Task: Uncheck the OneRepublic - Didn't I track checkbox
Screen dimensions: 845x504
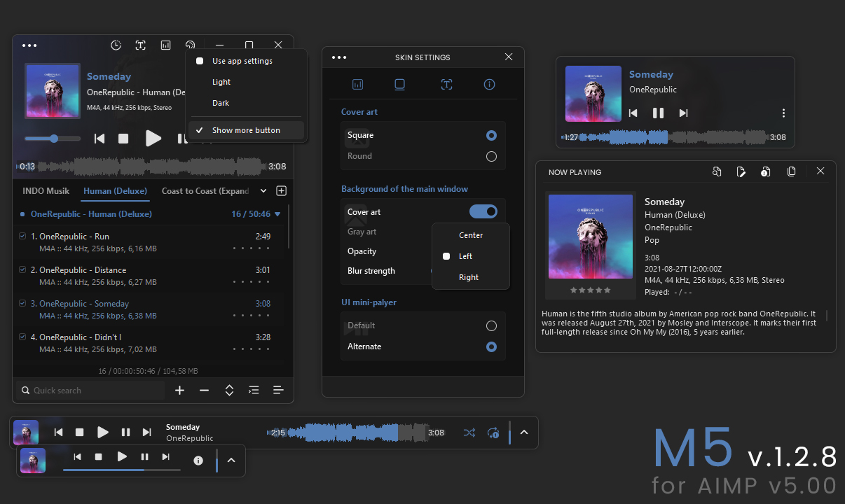Action: (x=22, y=337)
